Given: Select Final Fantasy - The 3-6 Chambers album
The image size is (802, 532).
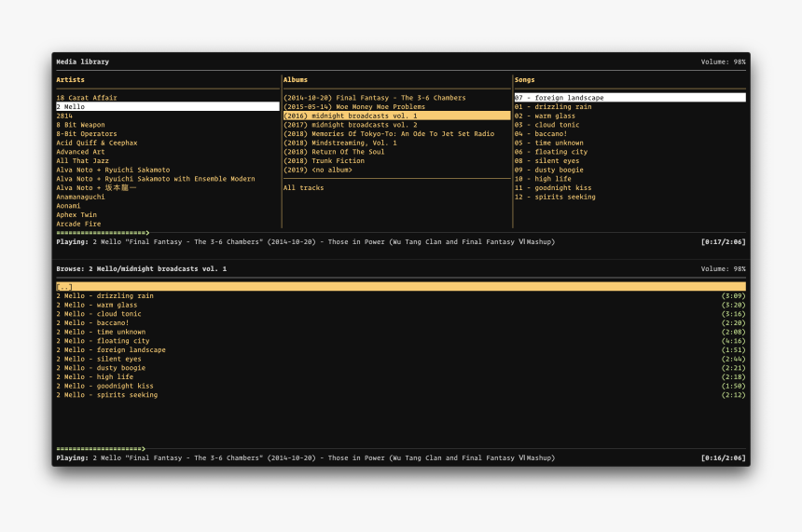Looking at the screenshot, I should pyautogui.click(x=374, y=98).
